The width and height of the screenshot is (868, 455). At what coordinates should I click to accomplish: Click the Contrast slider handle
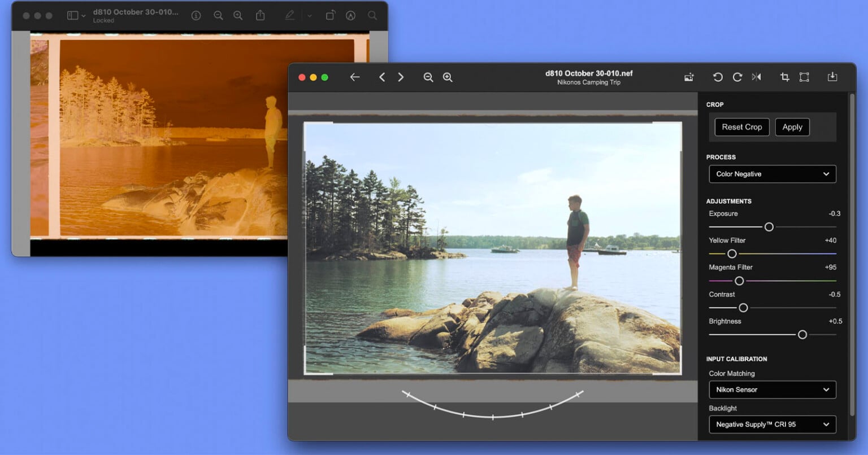(744, 308)
